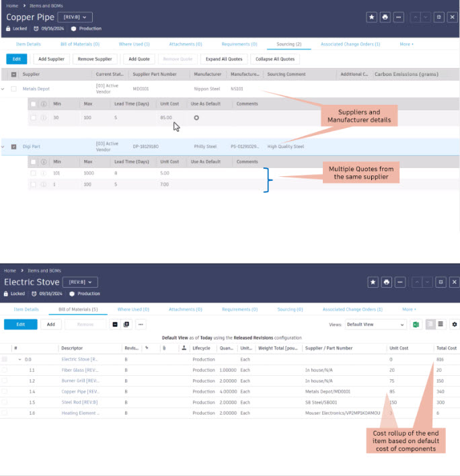Screen dimensions: 460x476
Task: Open BOM settings gear icon
Action: (454, 325)
